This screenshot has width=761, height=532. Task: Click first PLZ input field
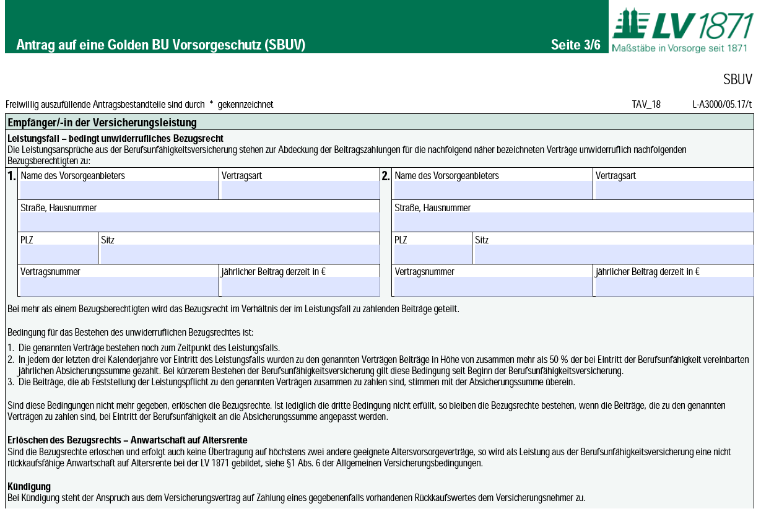click(59, 255)
